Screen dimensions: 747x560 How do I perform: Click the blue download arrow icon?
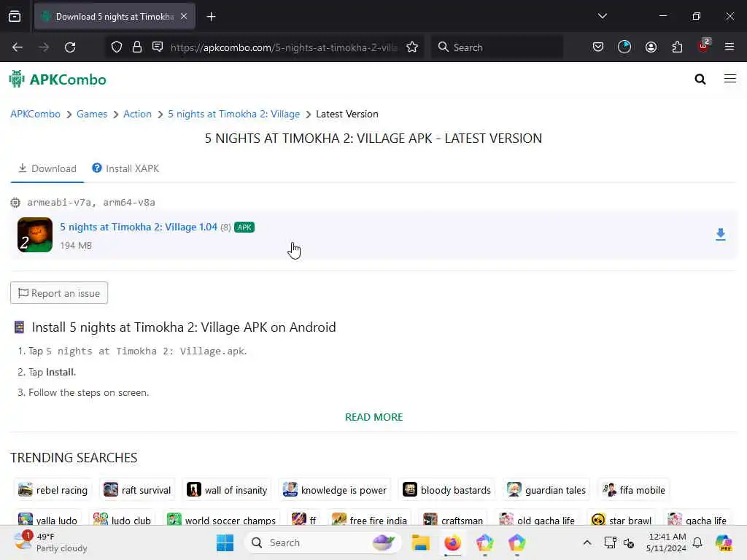coord(720,234)
